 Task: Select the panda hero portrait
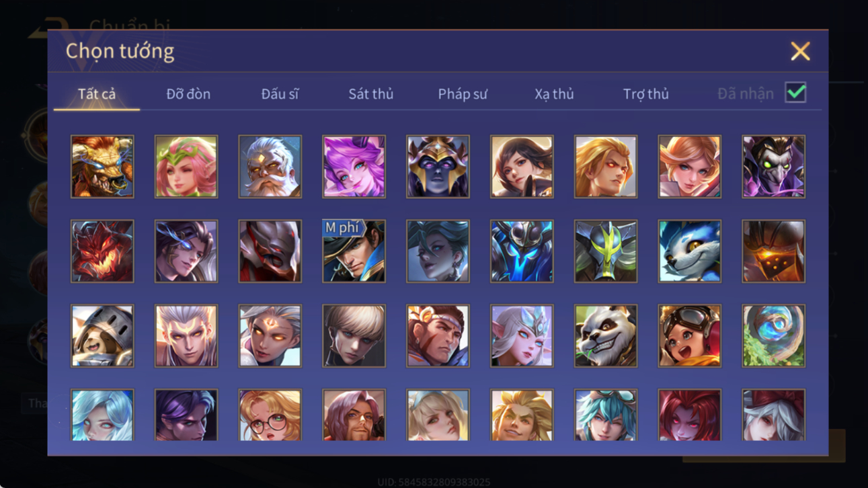(606, 336)
